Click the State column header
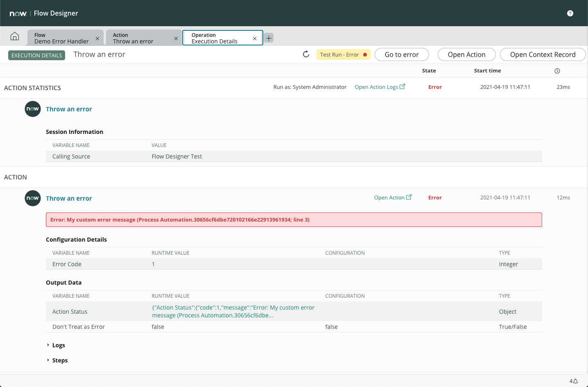Screen dimensions: 588x387 pos(429,70)
